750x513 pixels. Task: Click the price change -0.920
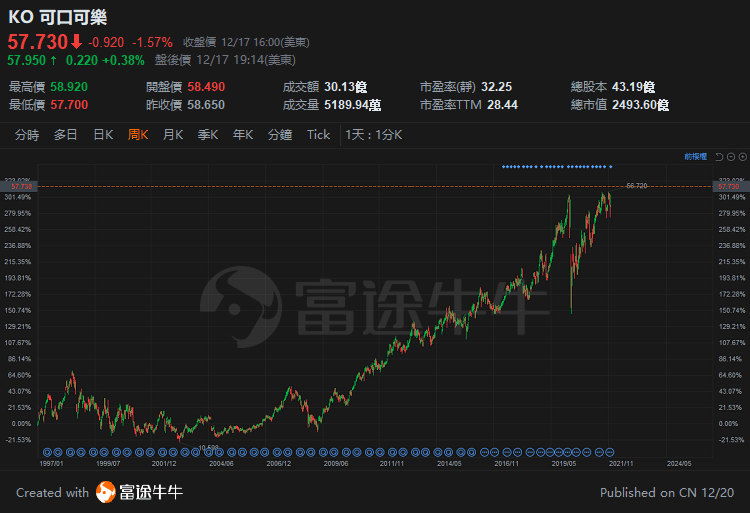[106, 43]
